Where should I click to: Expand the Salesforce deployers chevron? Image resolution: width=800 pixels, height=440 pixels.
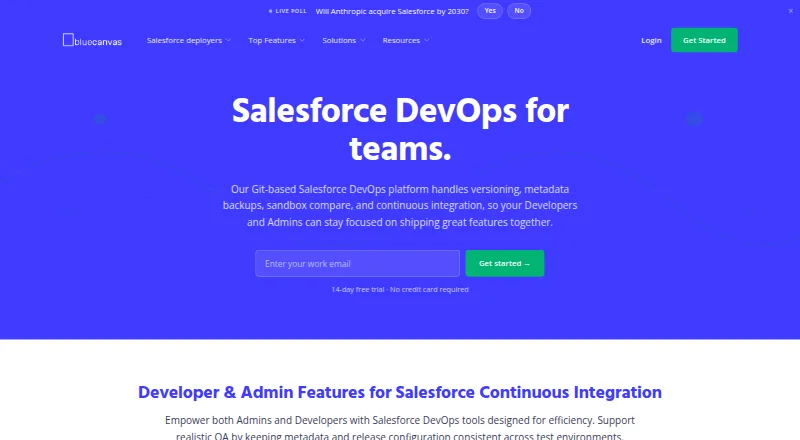pyautogui.click(x=228, y=40)
